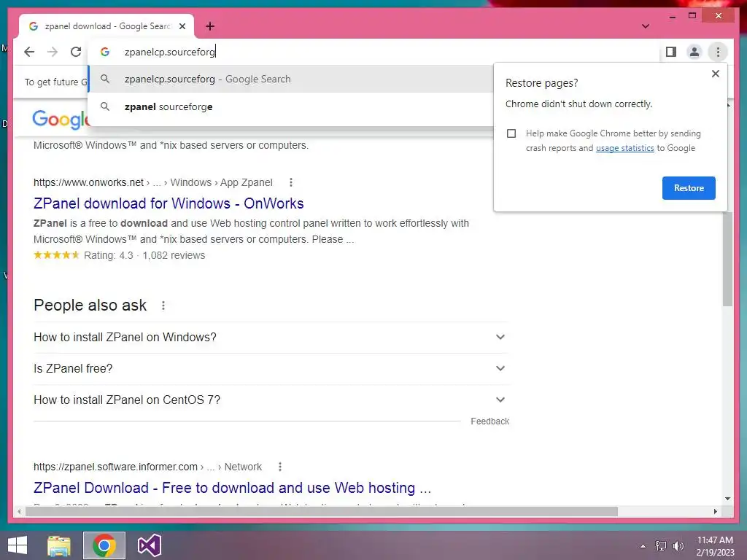747x560 pixels.
Task: Click the horizontal scrollbar thumb
Action: [322, 511]
